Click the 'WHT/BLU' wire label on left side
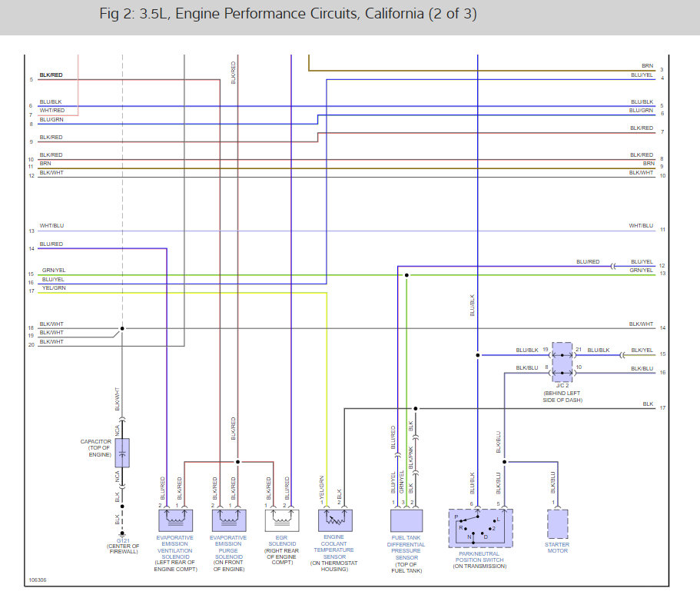Viewport: 700px width, 598px height. (x=51, y=225)
